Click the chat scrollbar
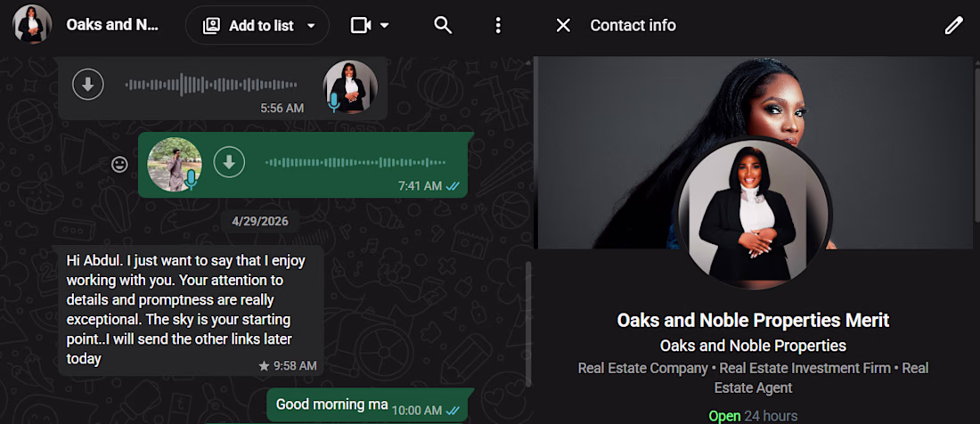 [x=528, y=323]
